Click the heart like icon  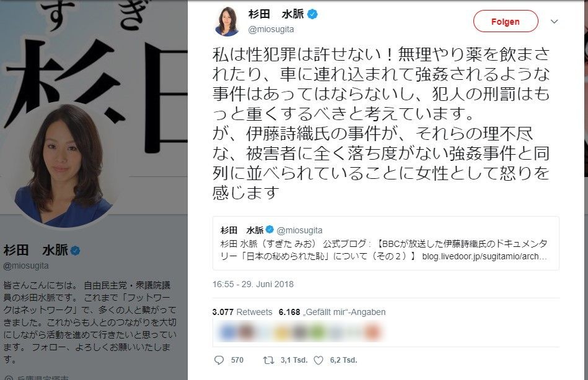click(318, 360)
